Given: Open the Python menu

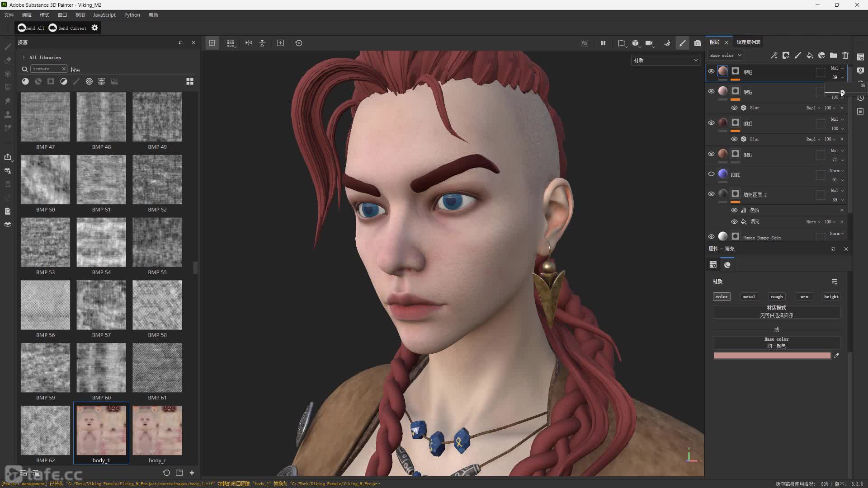Looking at the screenshot, I should click(x=132, y=15).
